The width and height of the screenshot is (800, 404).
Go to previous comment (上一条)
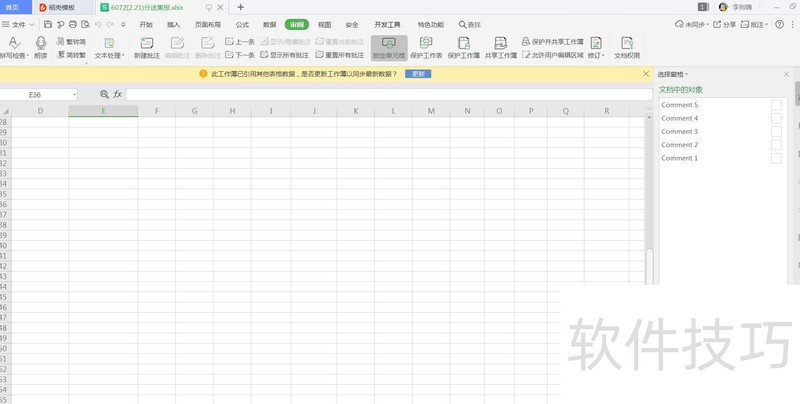240,42
